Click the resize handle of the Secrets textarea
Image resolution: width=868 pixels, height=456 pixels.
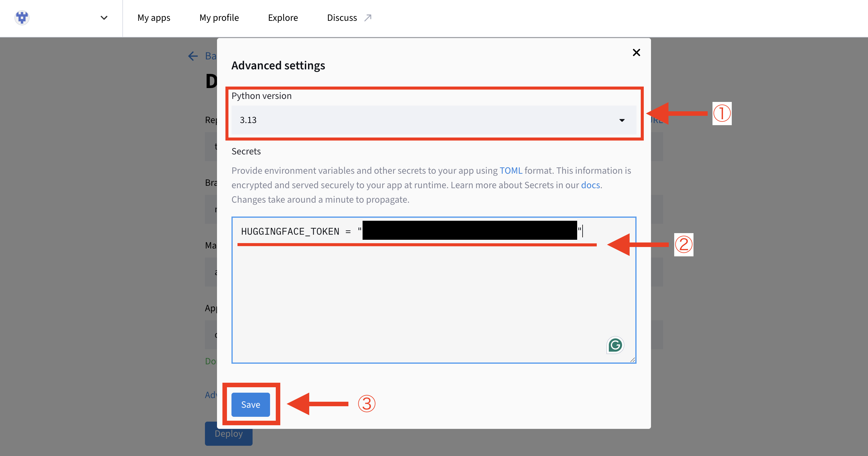(633, 360)
